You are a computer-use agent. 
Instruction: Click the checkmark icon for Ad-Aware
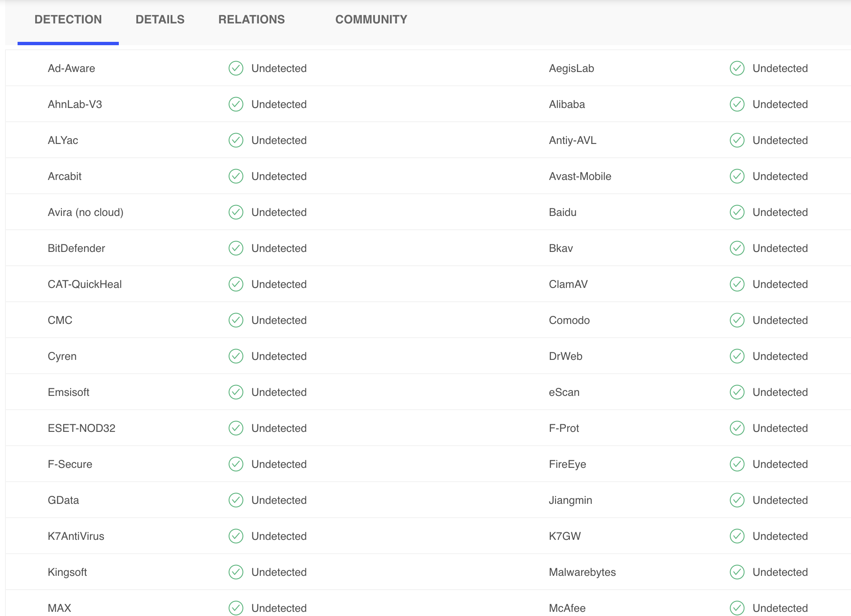(236, 68)
